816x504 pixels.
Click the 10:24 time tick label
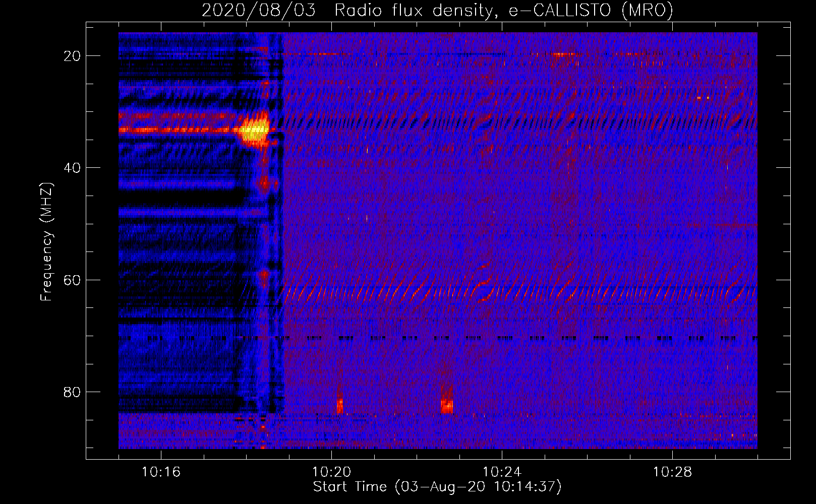tap(502, 472)
